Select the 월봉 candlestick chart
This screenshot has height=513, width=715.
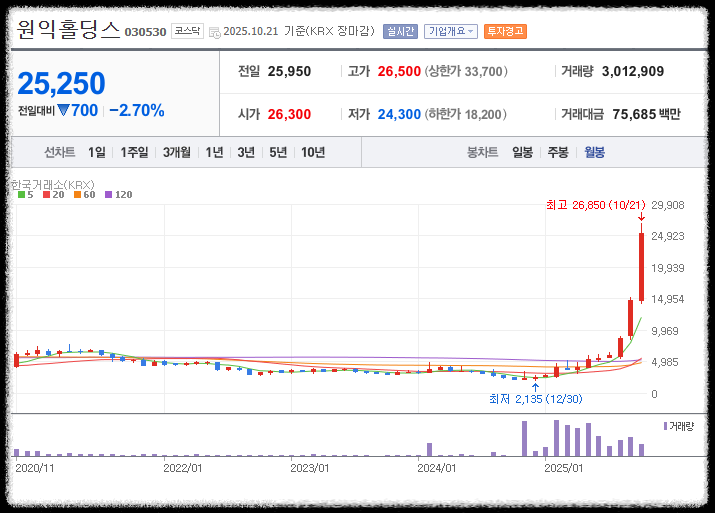pos(594,152)
